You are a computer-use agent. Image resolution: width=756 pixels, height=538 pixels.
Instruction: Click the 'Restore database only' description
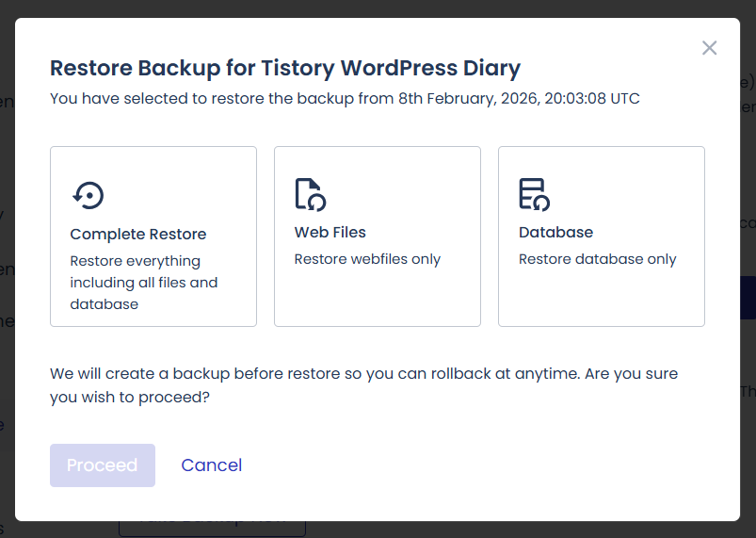(598, 259)
